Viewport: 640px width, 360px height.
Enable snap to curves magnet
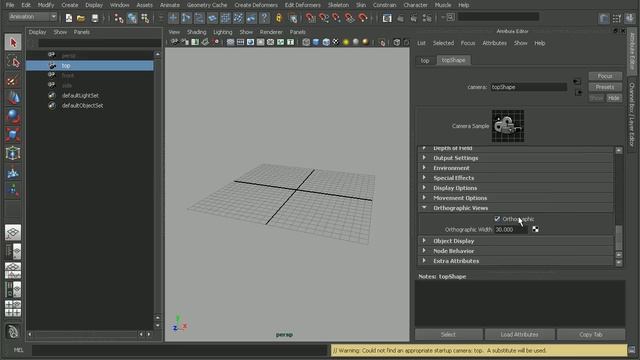pyautogui.click(x=324, y=18)
